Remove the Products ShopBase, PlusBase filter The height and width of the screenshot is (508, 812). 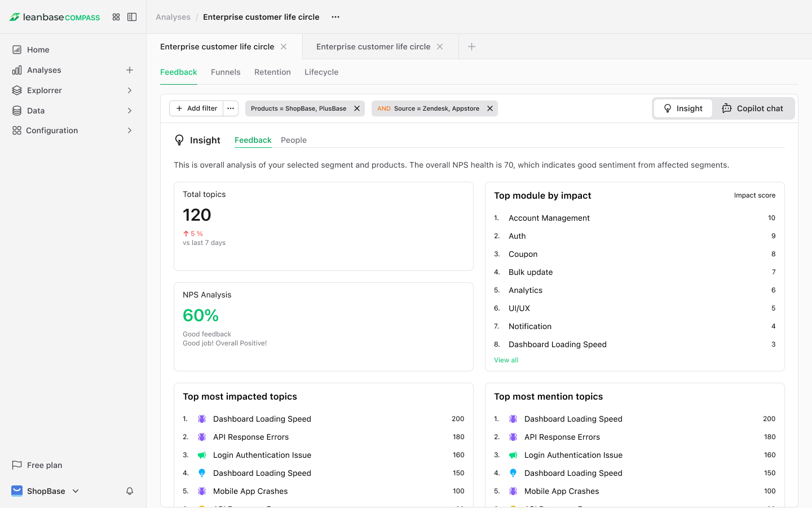pos(357,108)
